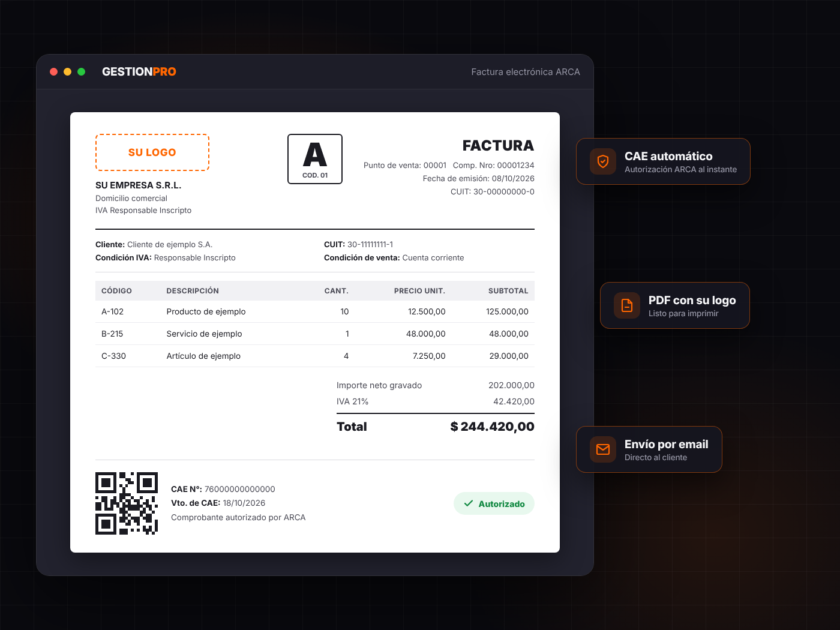Click the DESCRIPCIÓN column header
840x630 pixels.
point(193,291)
